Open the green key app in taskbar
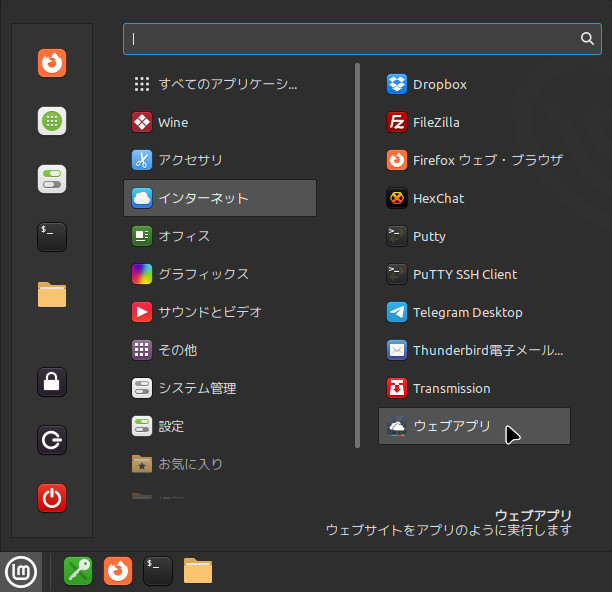Screen dimensions: 612x592 pos(78,571)
